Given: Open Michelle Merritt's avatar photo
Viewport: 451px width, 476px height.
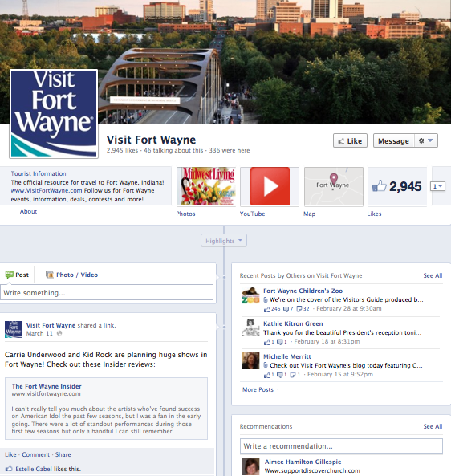Looking at the screenshot, I should click(250, 360).
